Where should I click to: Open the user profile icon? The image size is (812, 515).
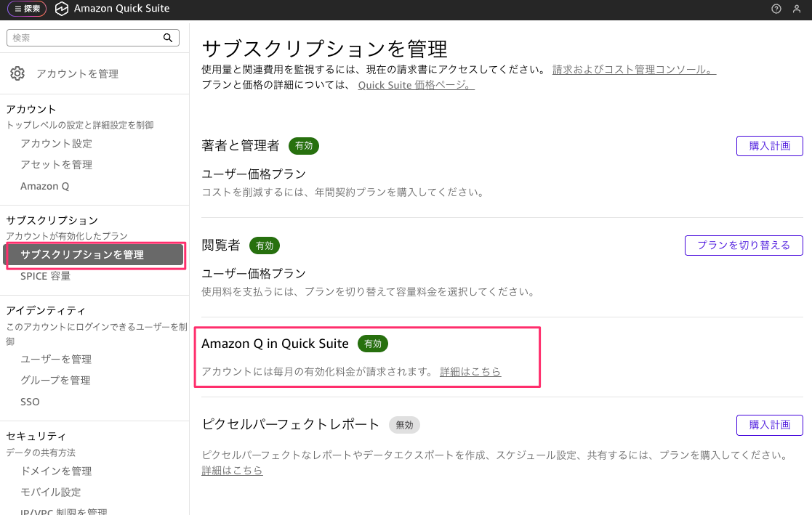797,9
